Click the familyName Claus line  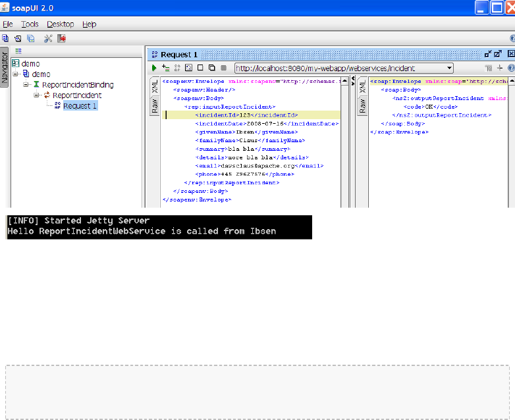250,140
